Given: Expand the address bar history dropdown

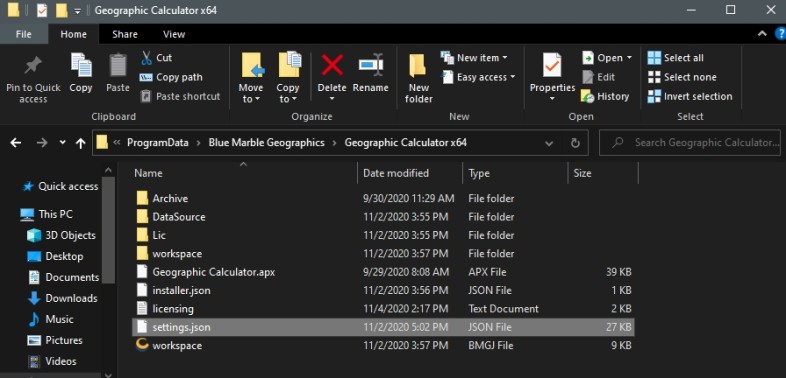Looking at the screenshot, I should coord(549,143).
